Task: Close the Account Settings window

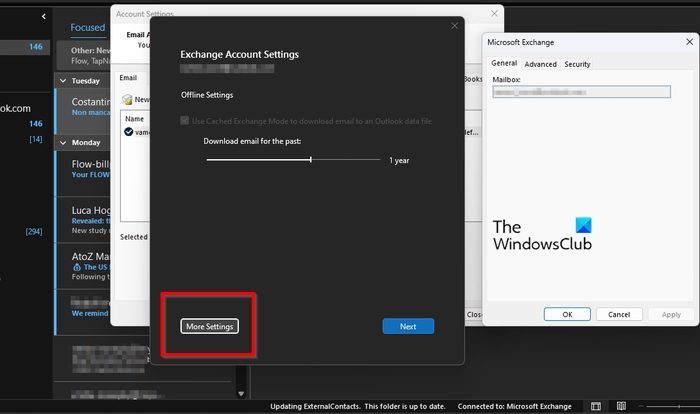Action: [x=494, y=13]
